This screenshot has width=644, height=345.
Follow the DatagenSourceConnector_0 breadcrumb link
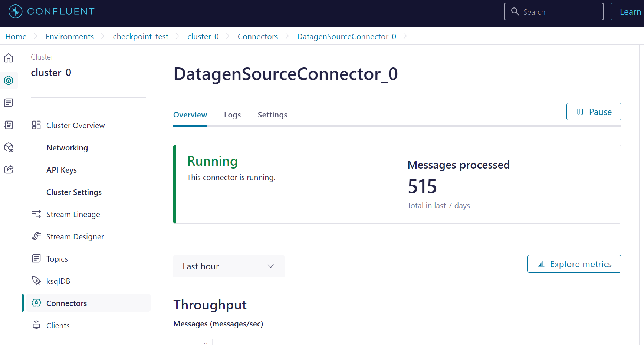point(346,36)
